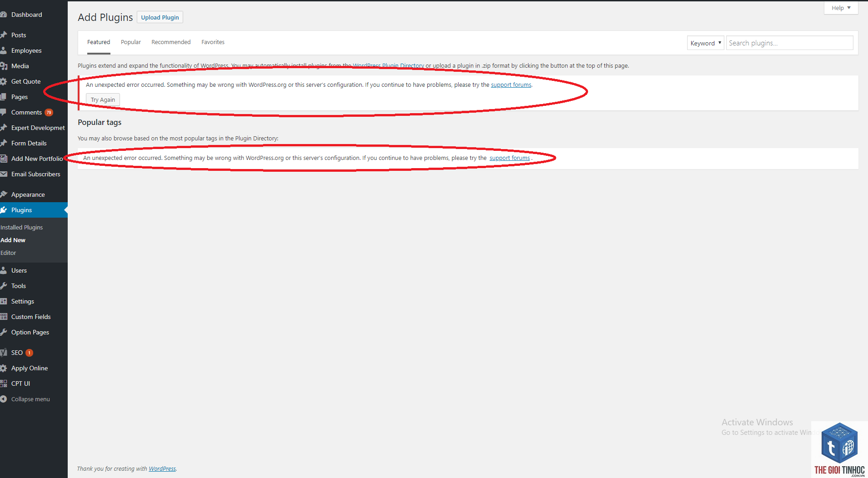Open the Form Details menu label
The width and height of the screenshot is (868, 478).
[29, 143]
